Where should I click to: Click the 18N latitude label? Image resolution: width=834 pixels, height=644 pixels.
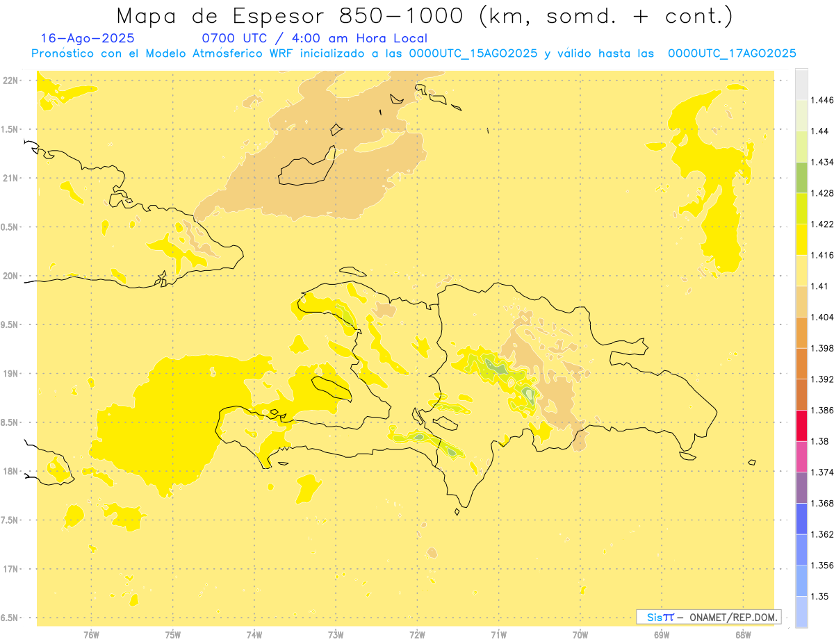click(x=10, y=472)
